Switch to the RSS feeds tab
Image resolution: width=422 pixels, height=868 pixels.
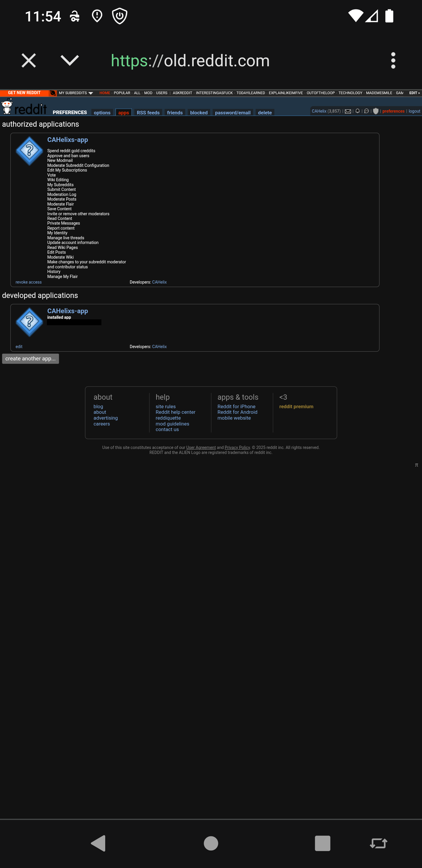point(148,113)
